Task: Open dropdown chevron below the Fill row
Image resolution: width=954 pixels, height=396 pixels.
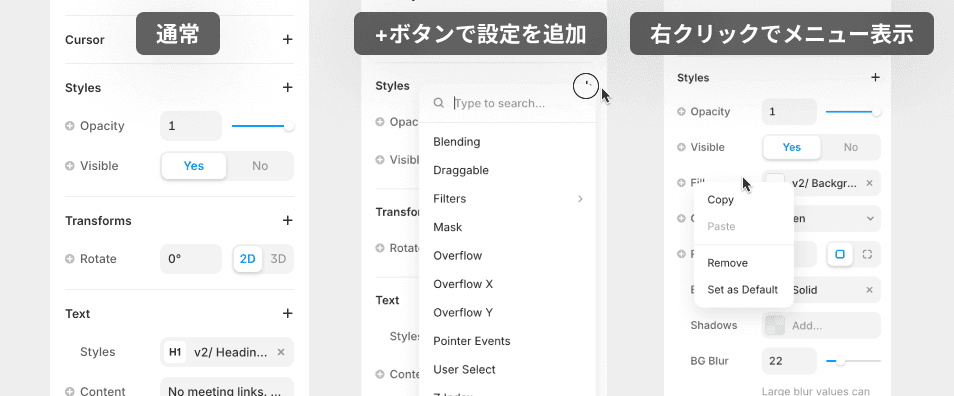Action: click(x=871, y=218)
